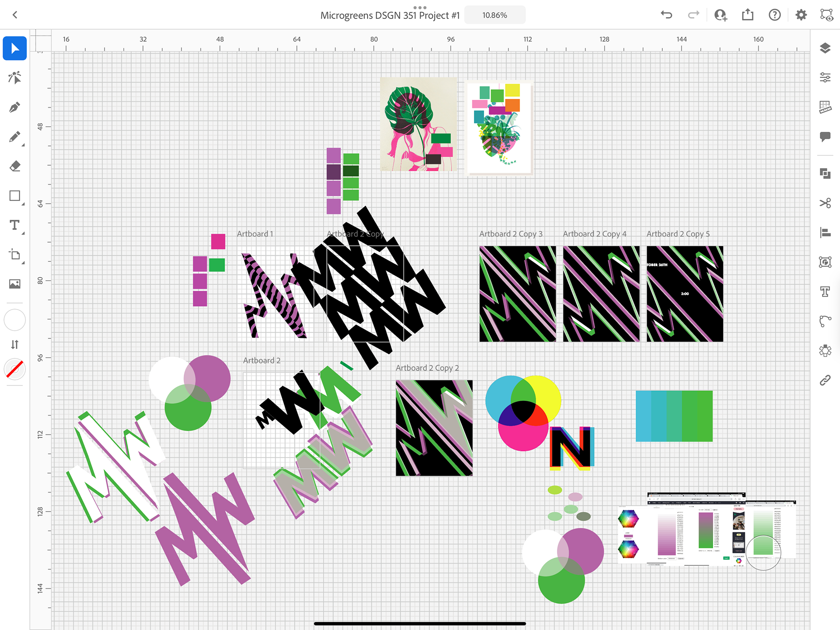Screen dimensions: 840x630
Task: Pick the Eraser tool
Action: pyautogui.click(x=14, y=166)
